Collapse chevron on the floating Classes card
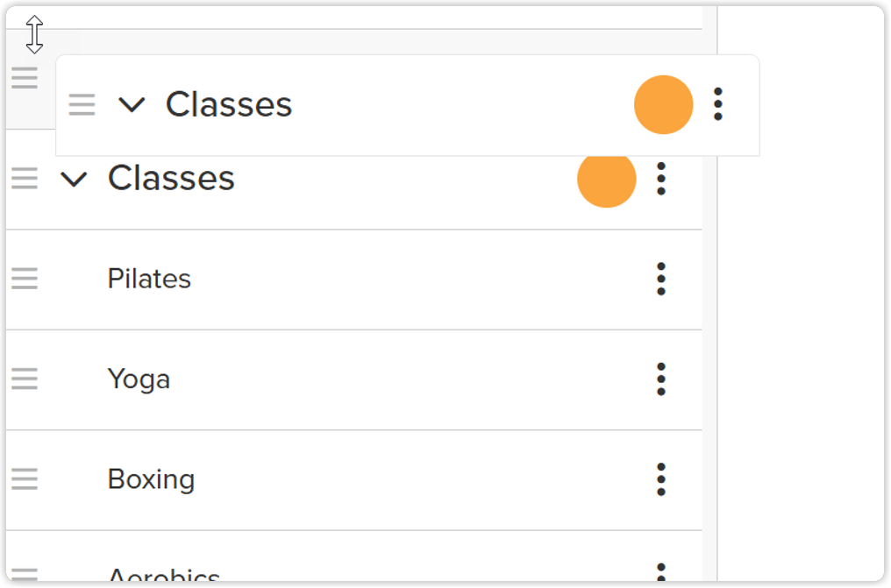The height and width of the screenshot is (588, 891). click(132, 105)
